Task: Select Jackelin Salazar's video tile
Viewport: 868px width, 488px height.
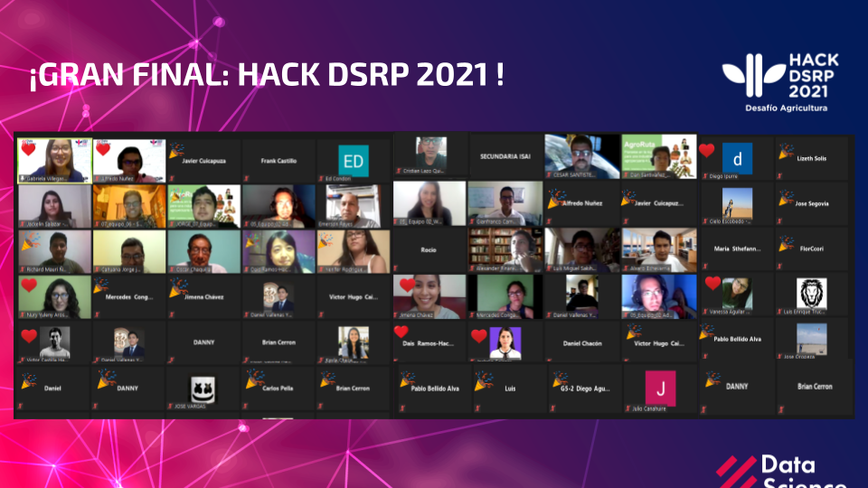Action: click(55, 206)
